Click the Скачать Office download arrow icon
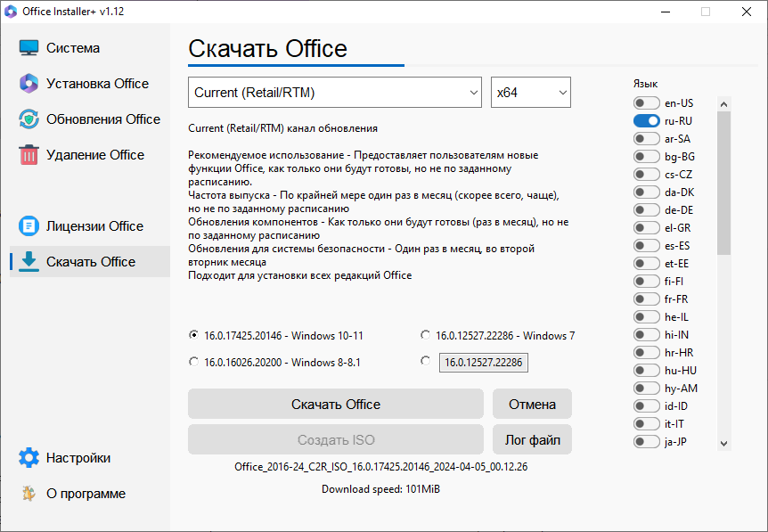 [29, 262]
